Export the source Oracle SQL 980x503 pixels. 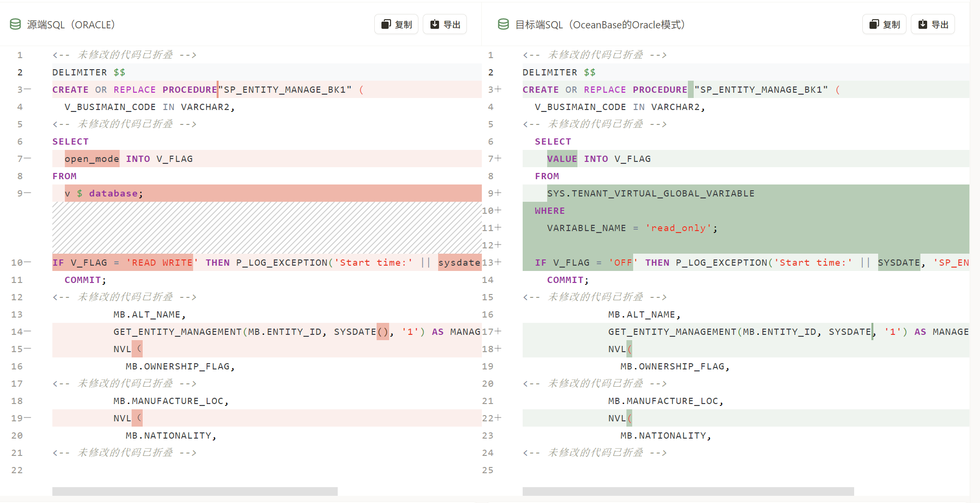[x=445, y=25]
